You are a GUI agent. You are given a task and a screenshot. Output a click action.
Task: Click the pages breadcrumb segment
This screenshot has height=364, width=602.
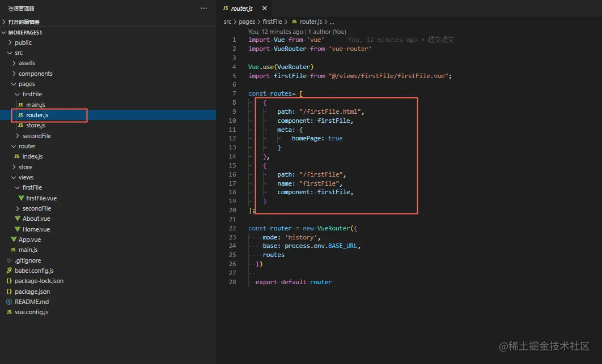(247, 22)
